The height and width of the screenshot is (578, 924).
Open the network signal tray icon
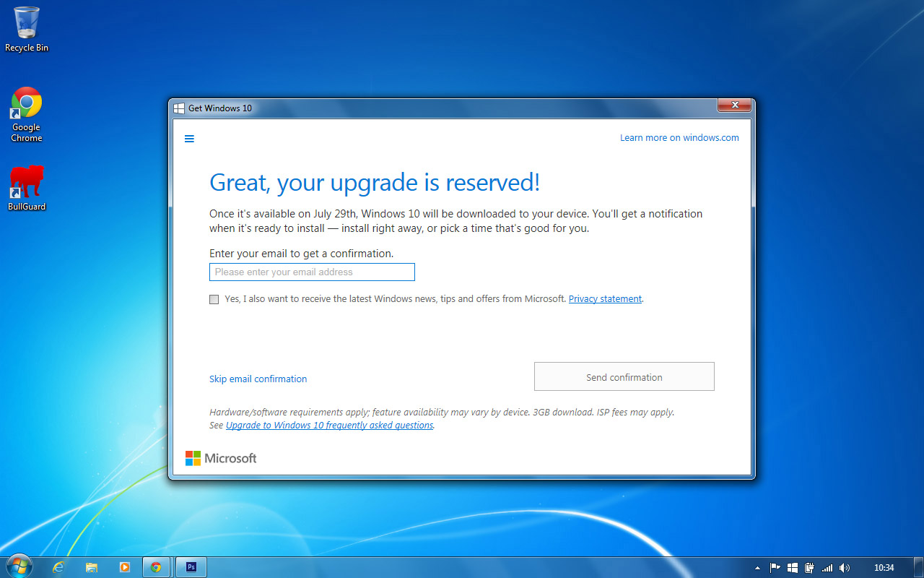[827, 568]
